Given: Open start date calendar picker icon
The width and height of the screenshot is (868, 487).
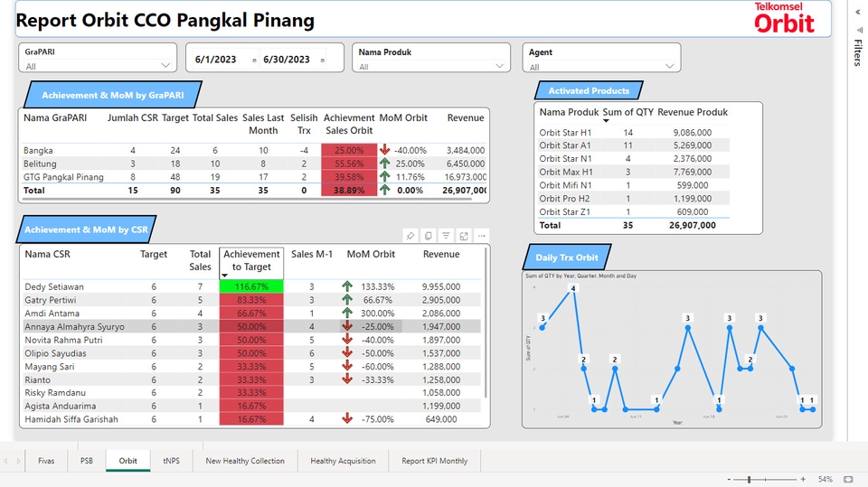Looking at the screenshot, I should pos(254,61).
